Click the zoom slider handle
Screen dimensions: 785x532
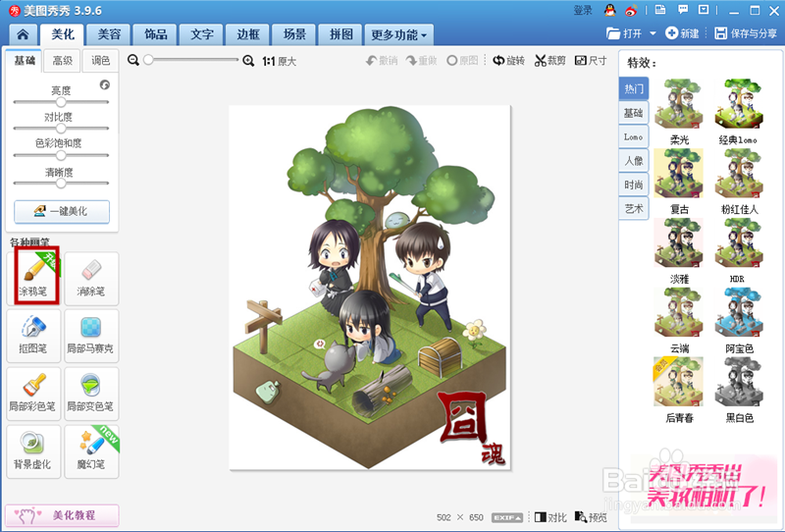pyautogui.click(x=148, y=60)
